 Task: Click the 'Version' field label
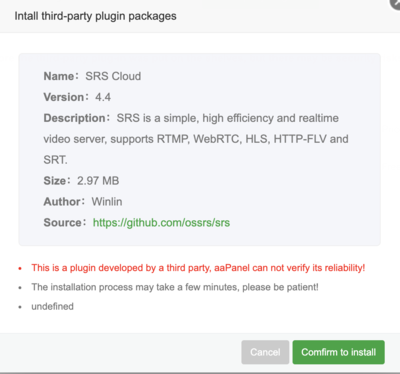click(66, 97)
